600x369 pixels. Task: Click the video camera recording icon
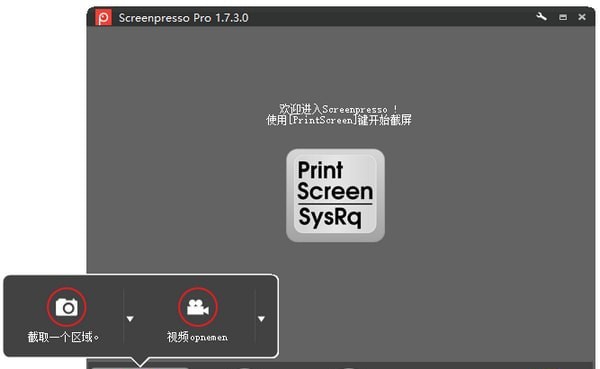click(198, 307)
